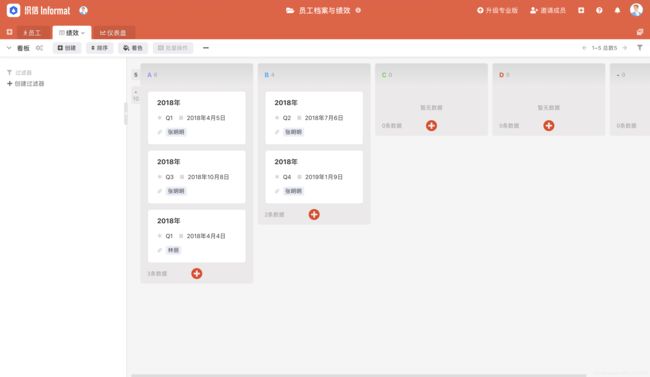Screen dimensions: 650x377
Task: Open the settings gear after 员工档案与绩效
Action: [x=358, y=10]
